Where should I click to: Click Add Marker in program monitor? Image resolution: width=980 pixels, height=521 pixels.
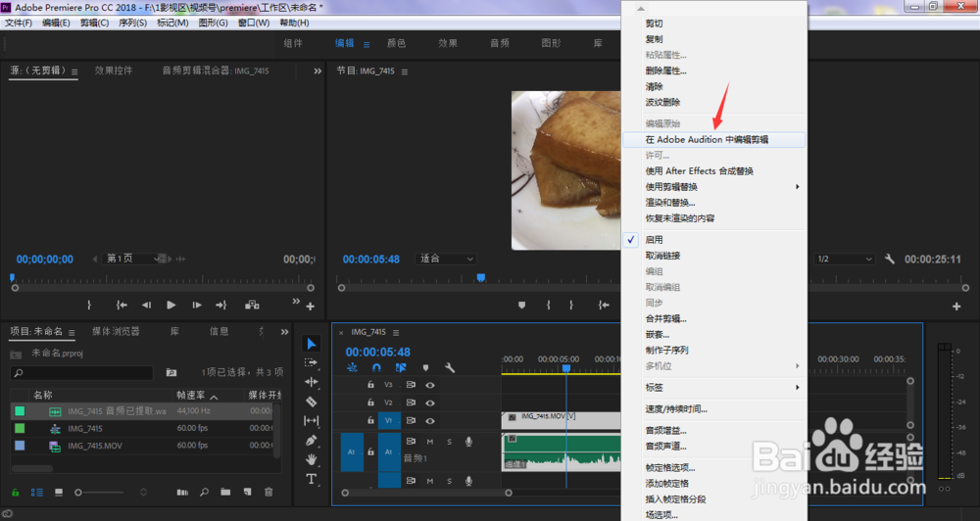point(522,305)
